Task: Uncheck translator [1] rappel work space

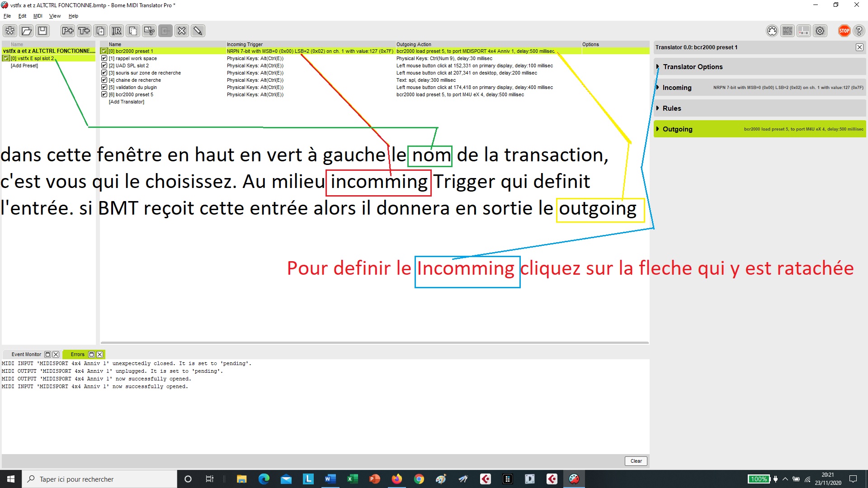Action: (104, 58)
